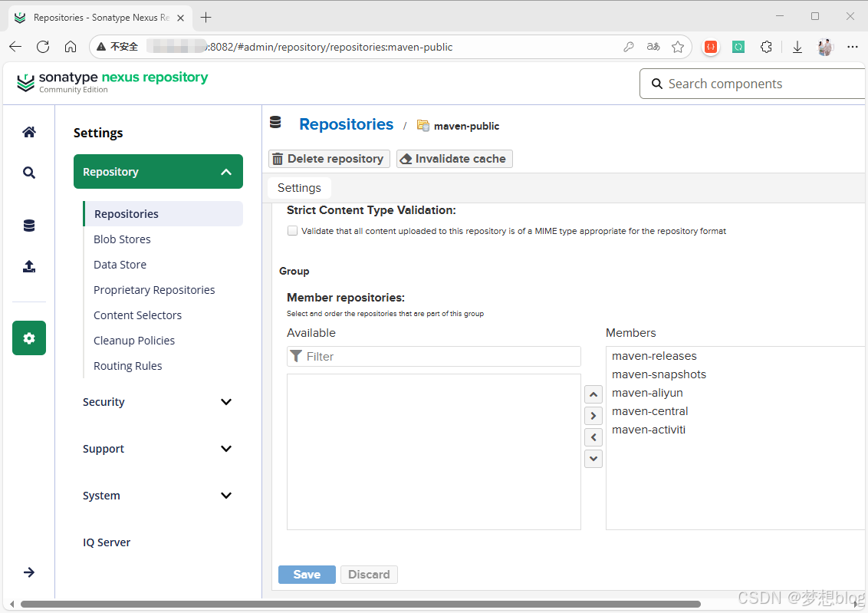Screen dimensions: 868x613
Task: Open the Settings gear icon in sidebar
Action: pyautogui.click(x=29, y=338)
